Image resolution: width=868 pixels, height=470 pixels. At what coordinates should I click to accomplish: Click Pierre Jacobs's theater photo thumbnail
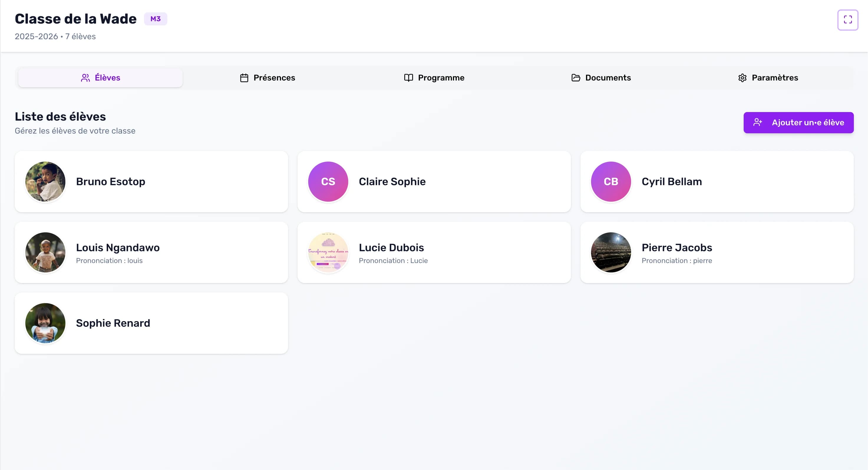[x=610, y=252]
